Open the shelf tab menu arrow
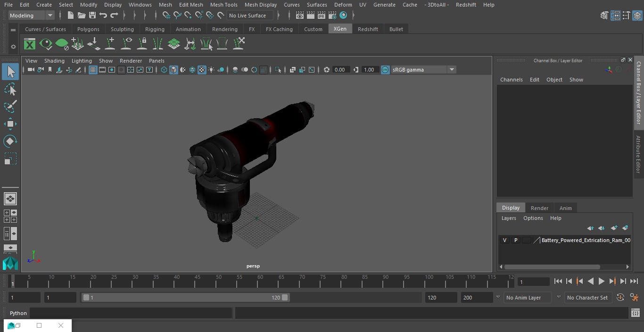 (13, 30)
